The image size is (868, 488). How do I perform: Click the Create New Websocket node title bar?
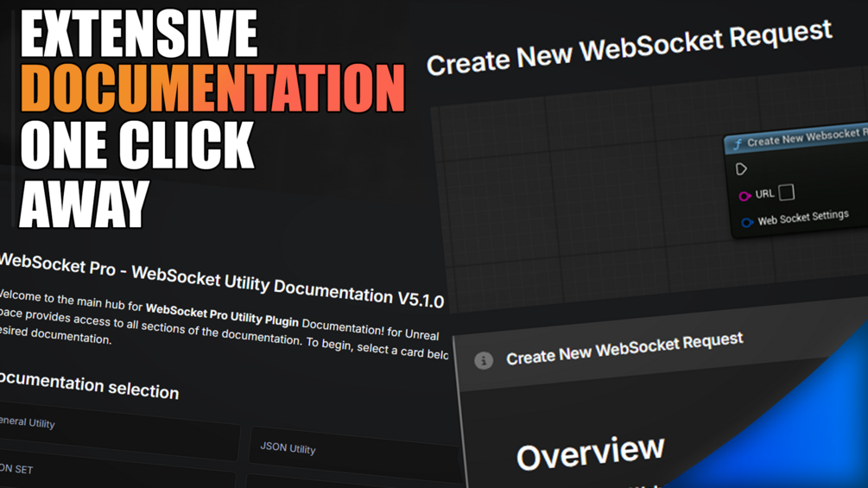click(797, 138)
